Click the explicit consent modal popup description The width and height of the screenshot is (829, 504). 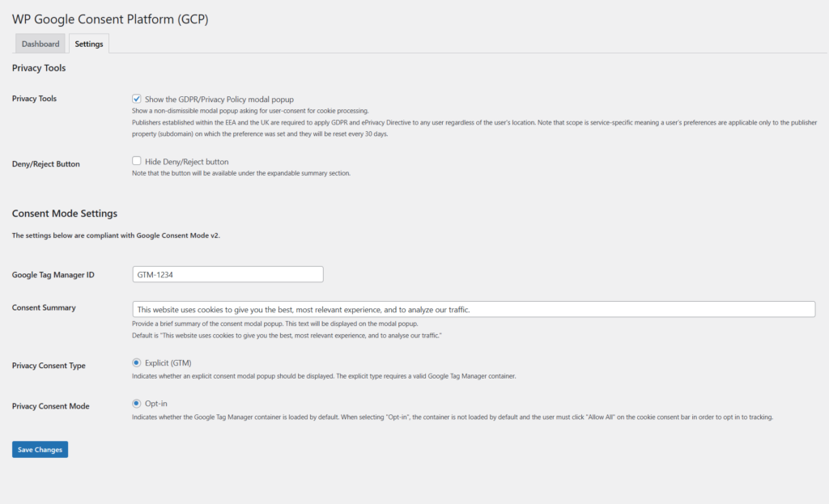pos(324,376)
